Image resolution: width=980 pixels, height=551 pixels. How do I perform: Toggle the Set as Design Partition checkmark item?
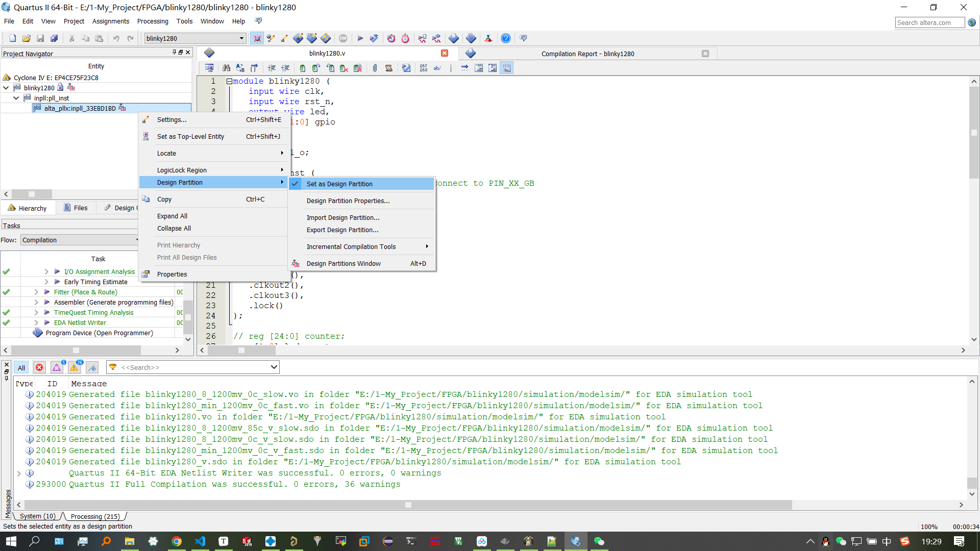pos(361,184)
